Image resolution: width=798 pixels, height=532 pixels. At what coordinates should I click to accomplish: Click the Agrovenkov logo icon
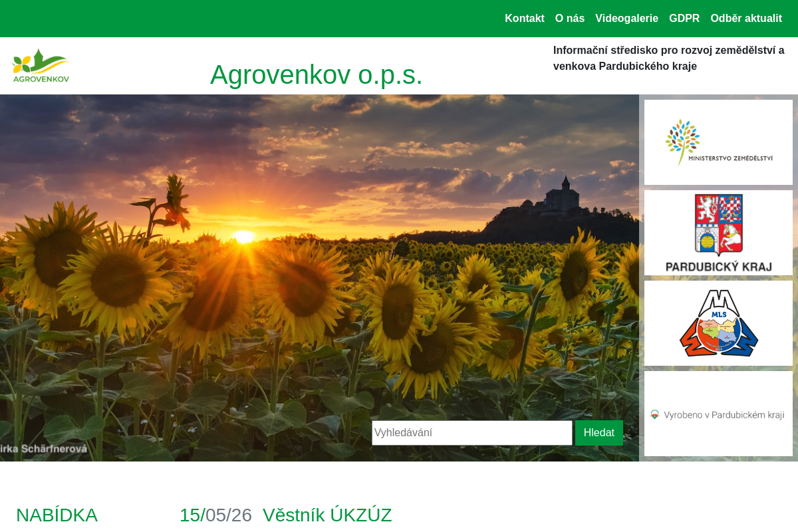point(41,65)
